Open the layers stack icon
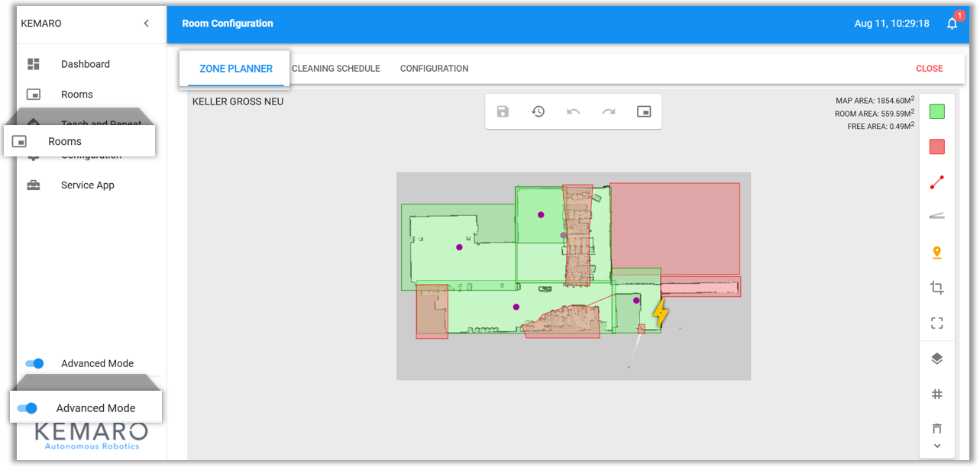 [x=937, y=359]
